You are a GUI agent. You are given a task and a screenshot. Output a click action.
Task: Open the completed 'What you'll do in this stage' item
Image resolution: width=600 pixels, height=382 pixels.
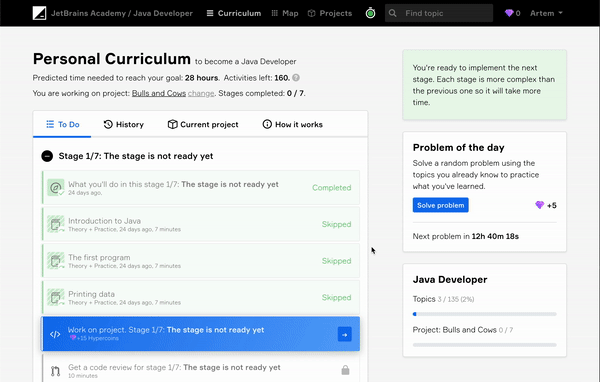pos(201,188)
